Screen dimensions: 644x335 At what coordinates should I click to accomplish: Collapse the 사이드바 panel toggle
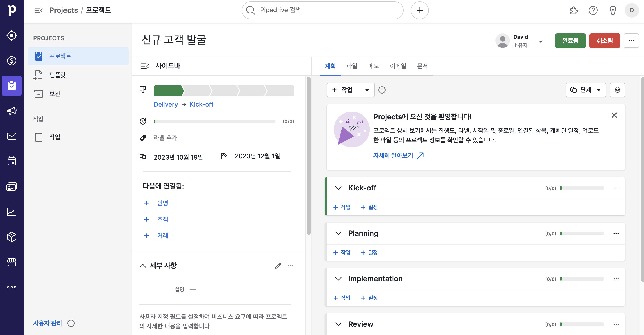(144, 66)
